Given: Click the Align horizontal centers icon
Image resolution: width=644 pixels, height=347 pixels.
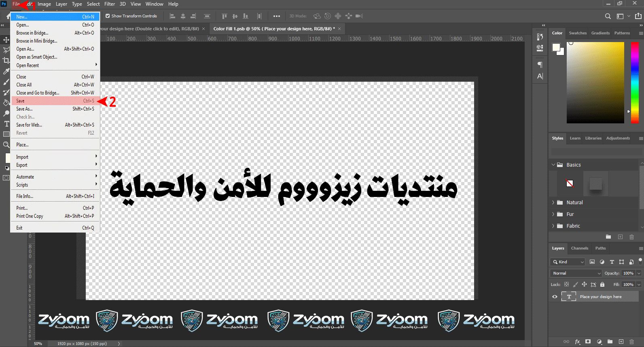Looking at the screenshot, I should pyautogui.click(x=183, y=16).
